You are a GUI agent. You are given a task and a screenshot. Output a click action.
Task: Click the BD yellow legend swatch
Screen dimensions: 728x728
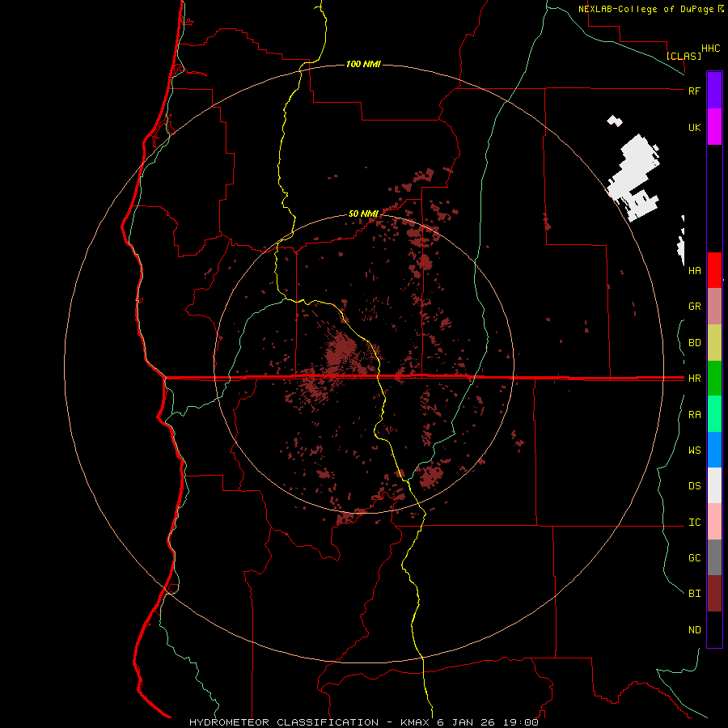(x=714, y=343)
